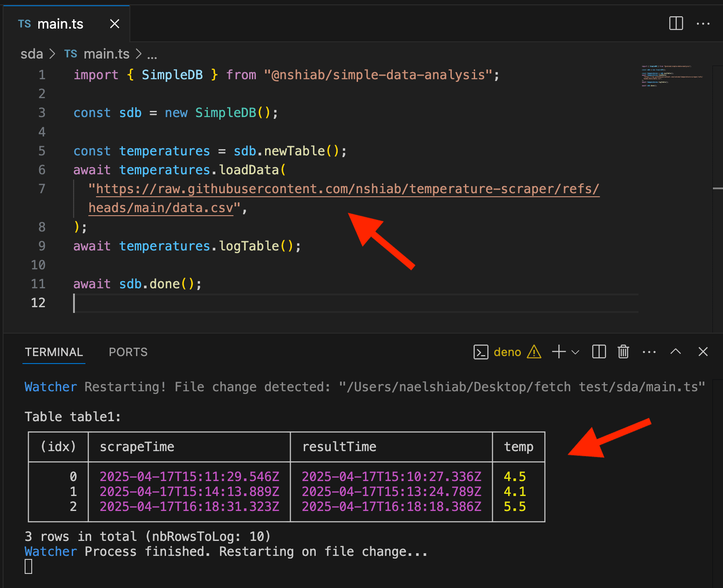The height and width of the screenshot is (588, 723).
Task: Expand the sda breadcrumb item
Action: [x=31, y=54]
